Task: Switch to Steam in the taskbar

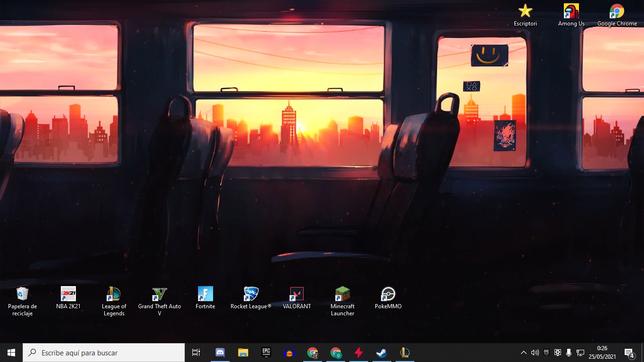Action: 382,353
